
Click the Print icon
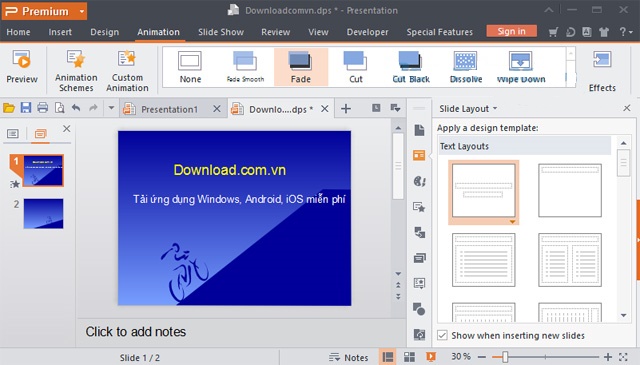coord(42,108)
